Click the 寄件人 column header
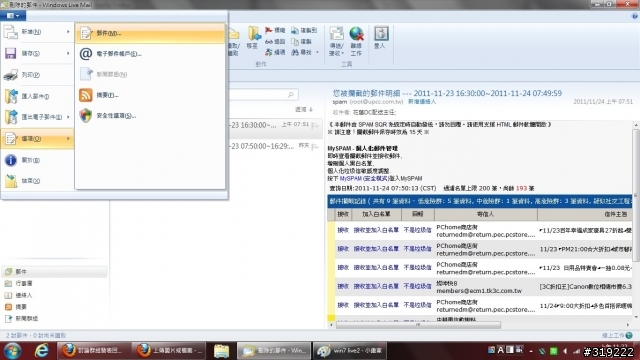The image size is (640, 360). [x=486, y=214]
